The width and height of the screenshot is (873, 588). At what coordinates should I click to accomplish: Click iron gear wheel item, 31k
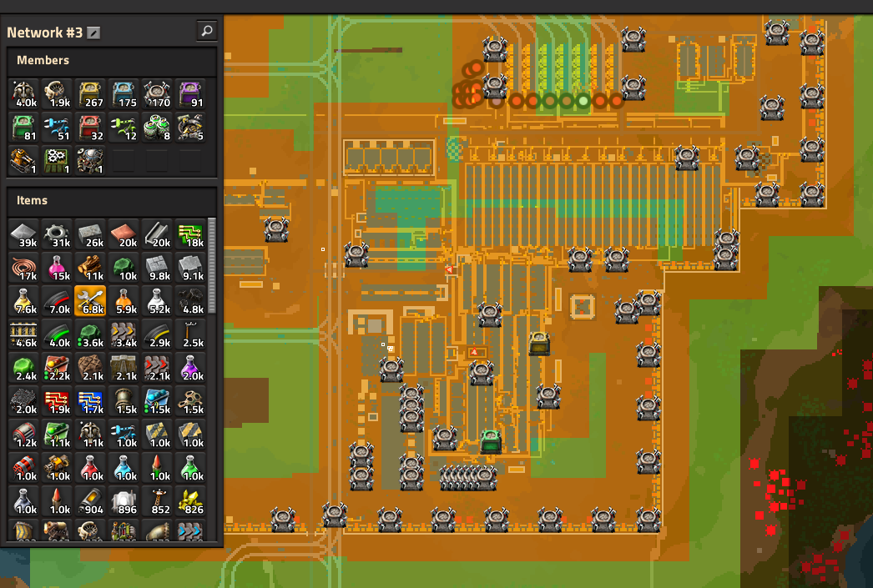57,234
